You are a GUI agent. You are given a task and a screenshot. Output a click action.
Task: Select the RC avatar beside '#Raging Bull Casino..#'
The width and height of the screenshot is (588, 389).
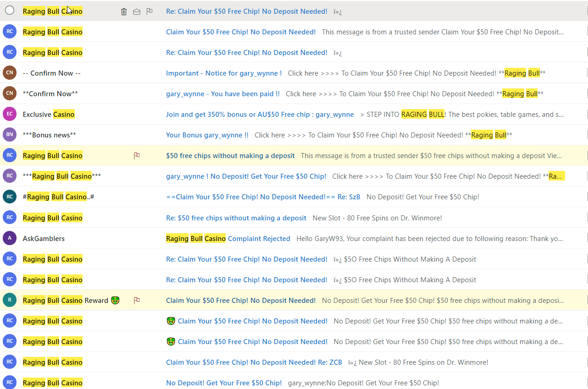click(10, 197)
